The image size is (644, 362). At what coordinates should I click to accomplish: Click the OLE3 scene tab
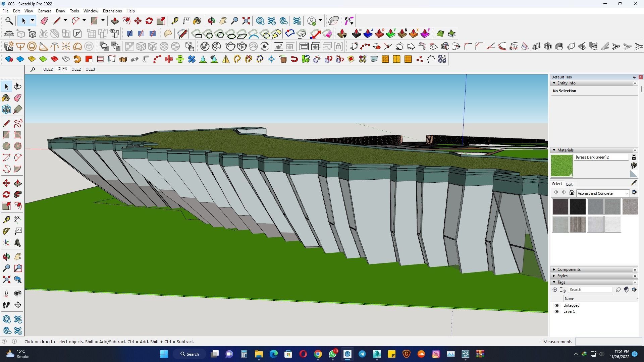point(62,69)
